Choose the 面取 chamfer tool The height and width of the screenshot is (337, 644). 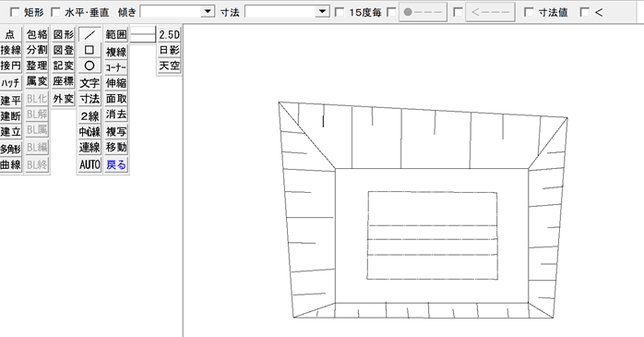pyautogui.click(x=116, y=99)
